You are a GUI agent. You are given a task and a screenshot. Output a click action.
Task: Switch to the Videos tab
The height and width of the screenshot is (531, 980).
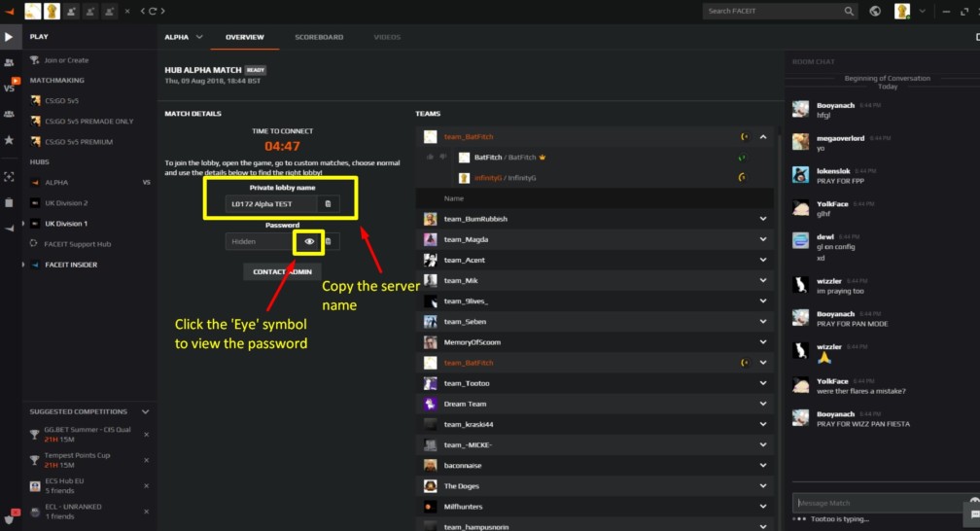tap(387, 37)
